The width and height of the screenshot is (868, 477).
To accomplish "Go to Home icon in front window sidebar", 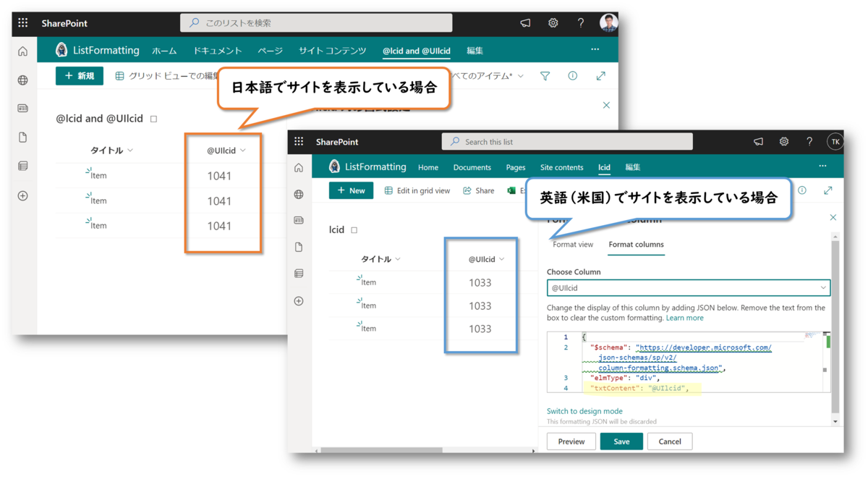I will (x=299, y=168).
